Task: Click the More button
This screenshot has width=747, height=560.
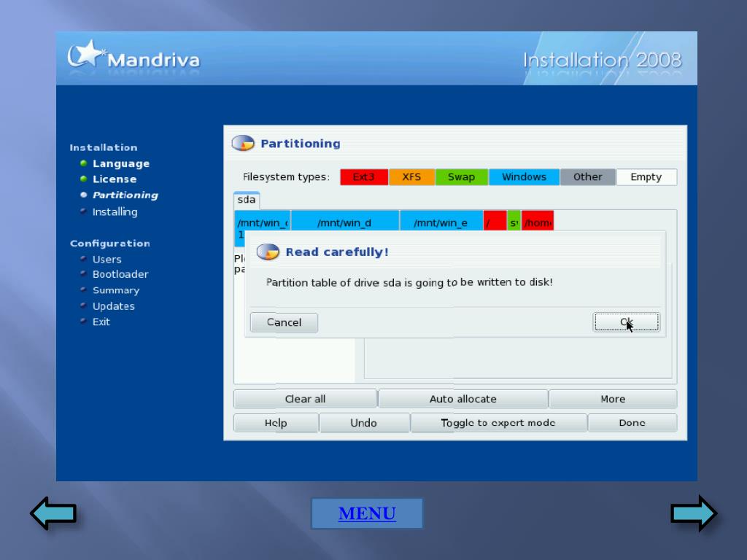Action: coord(613,399)
